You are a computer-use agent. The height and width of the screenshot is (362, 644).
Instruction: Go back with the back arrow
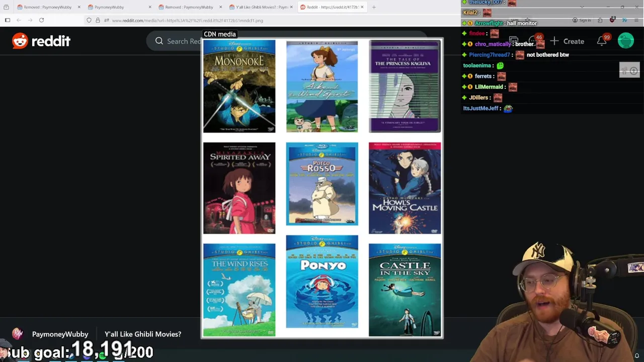pos(19,20)
